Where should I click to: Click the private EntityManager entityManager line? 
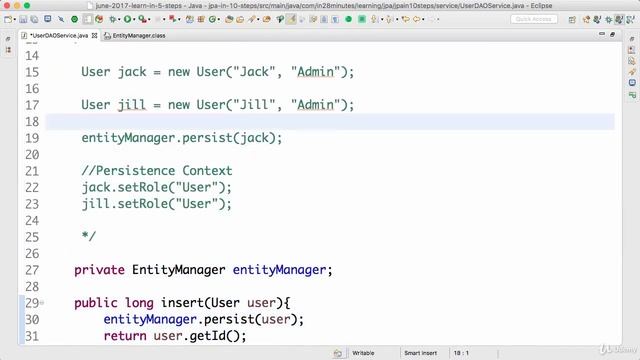(203, 270)
